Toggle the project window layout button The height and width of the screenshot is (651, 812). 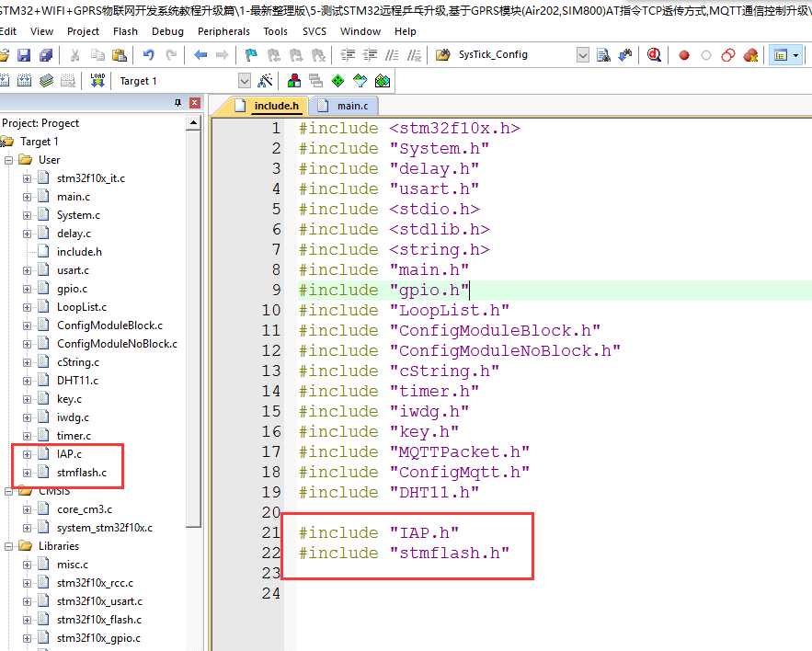click(x=781, y=55)
